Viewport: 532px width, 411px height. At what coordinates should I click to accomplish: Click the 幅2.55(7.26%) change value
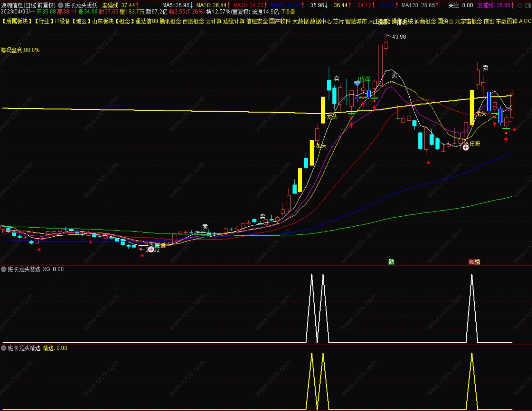click(x=187, y=12)
